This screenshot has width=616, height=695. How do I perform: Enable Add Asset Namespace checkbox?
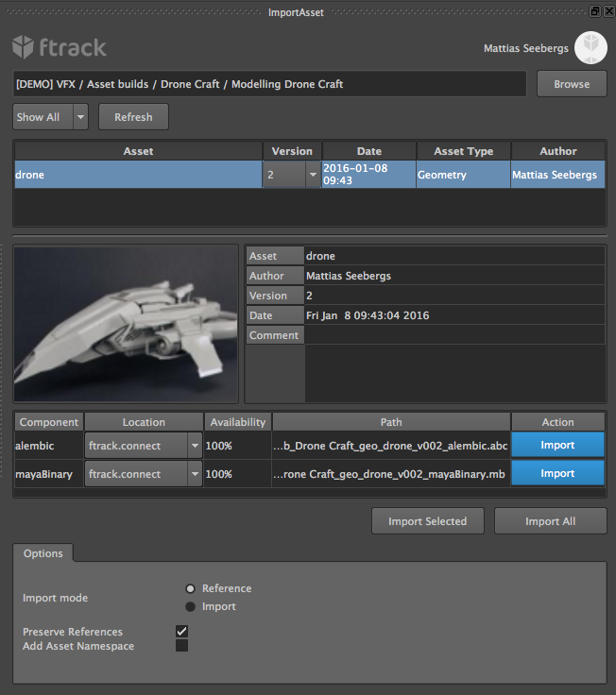click(x=181, y=645)
